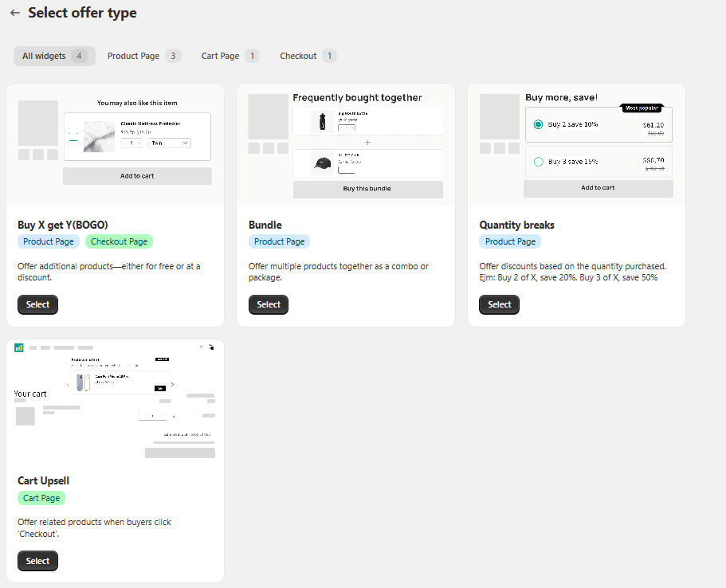This screenshot has height=588, width=726.
Task: Select the 'Buy 3 save 15%' radio option
Action: coord(538,162)
